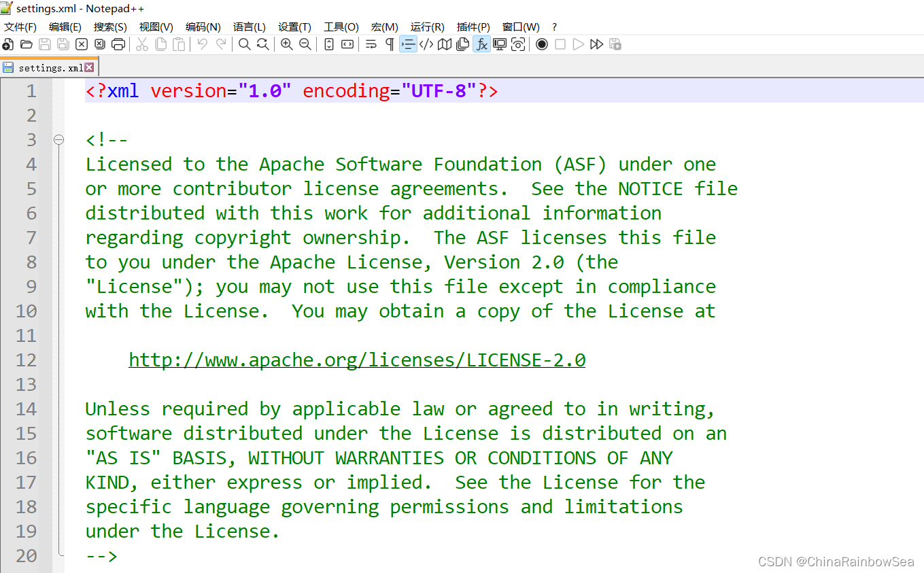Image resolution: width=924 pixels, height=573 pixels.
Task: Click the Save Recorded Macro icon
Action: (615, 44)
